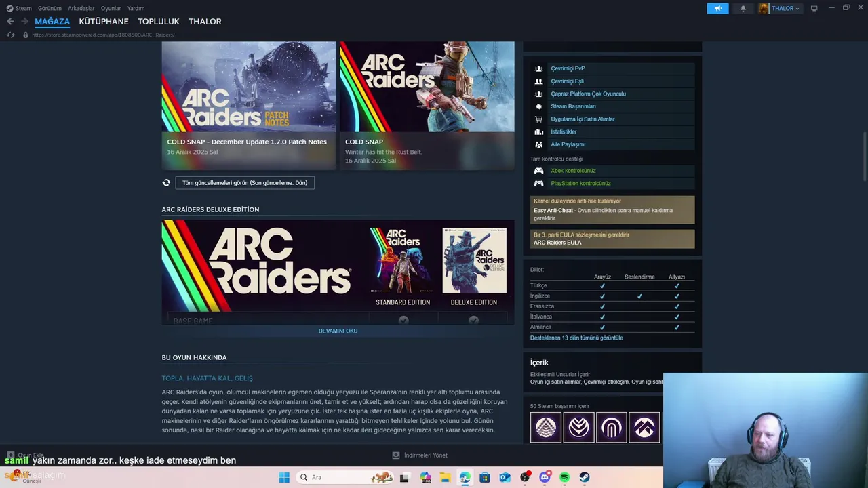Click the taskbar Ara search box
Image resolution: width=868 pixels, height=488 pixels.
click(x=345, y=477)
